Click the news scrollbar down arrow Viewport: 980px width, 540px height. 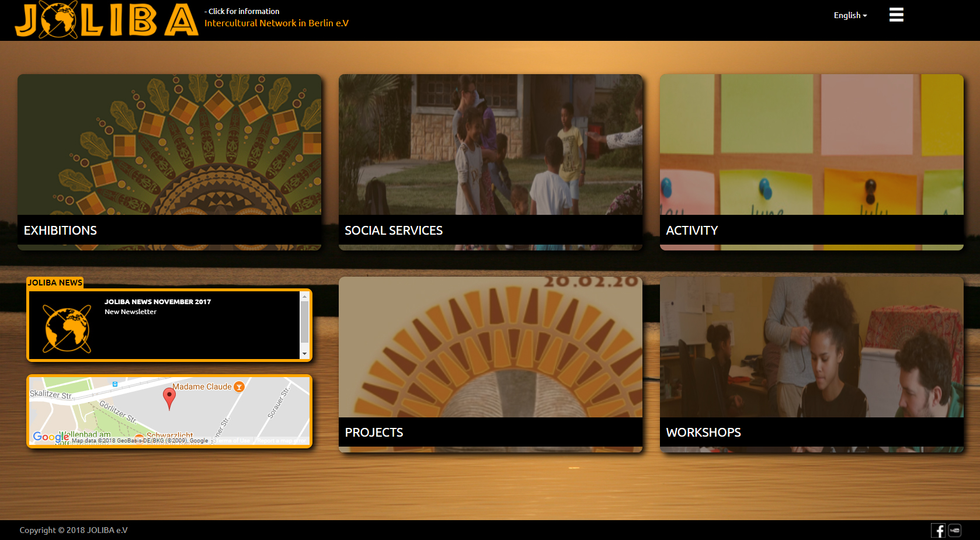click(x=304, y=354)
